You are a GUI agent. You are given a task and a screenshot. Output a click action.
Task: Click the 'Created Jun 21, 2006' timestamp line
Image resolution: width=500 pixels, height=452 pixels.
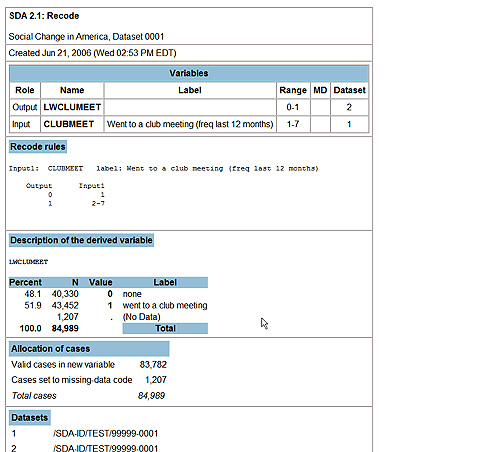coord(92,53)
